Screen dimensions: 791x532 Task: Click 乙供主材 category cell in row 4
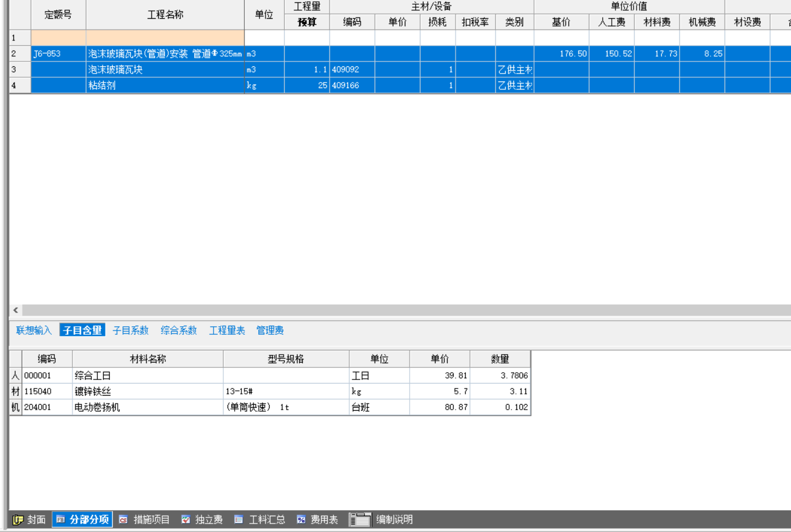(x=515, y=85)
